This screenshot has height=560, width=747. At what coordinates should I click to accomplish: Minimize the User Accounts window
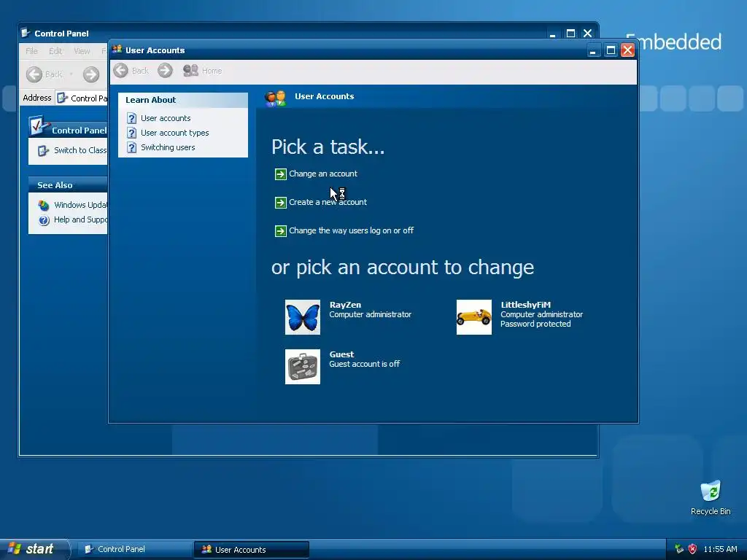click(x=593, y=50)
